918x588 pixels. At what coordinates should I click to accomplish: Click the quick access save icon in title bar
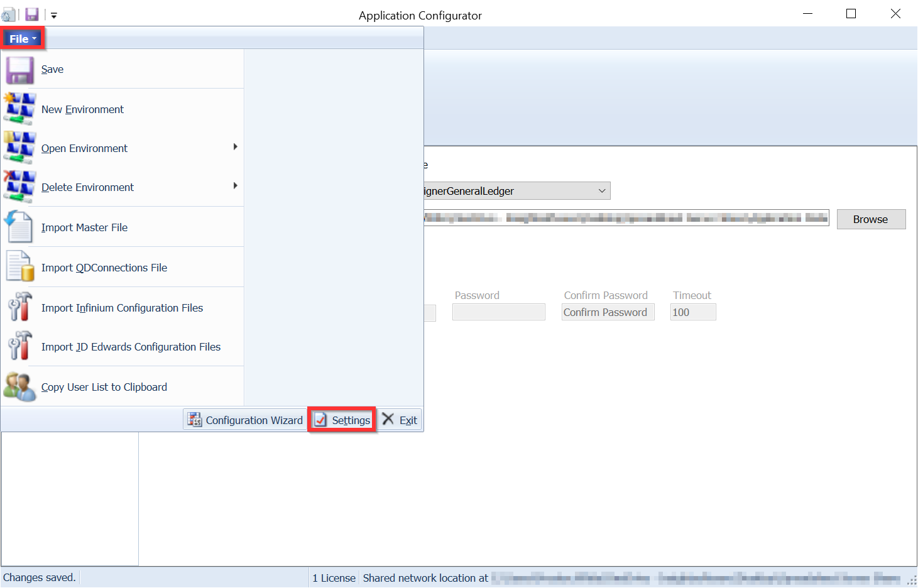31,14
